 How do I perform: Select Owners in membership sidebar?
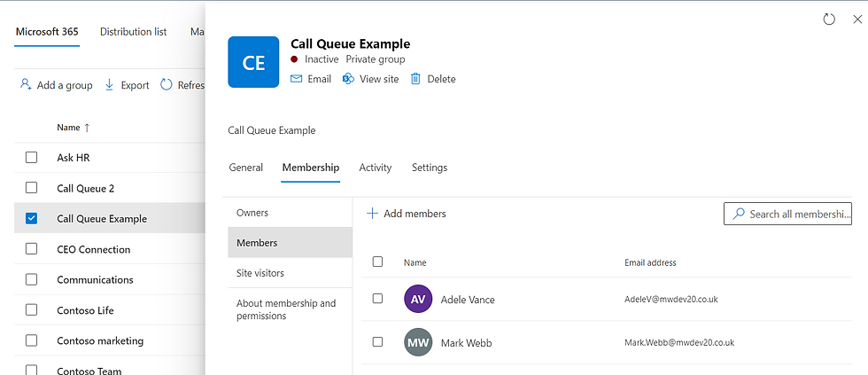coord(291,212)
